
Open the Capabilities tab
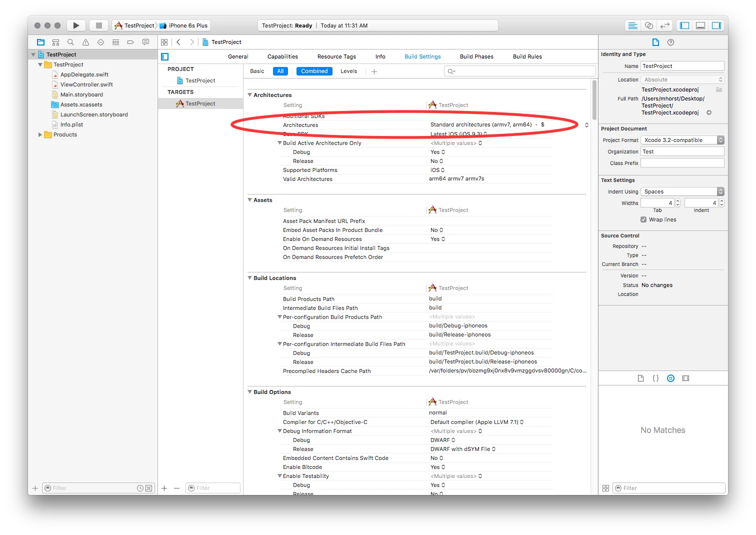pos(282,57)
